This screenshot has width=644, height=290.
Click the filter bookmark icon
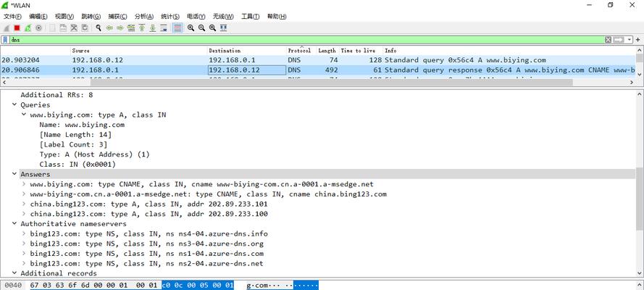coord(5,40)
